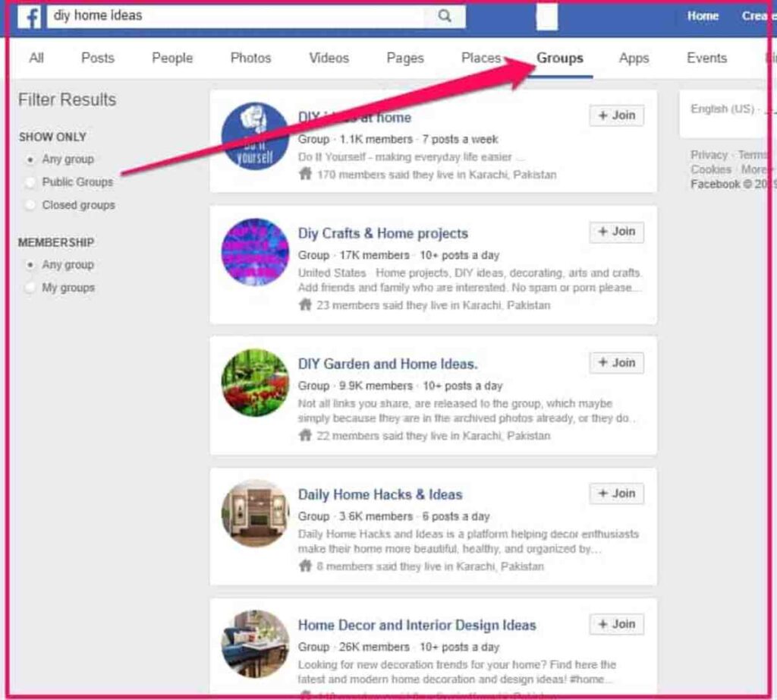Click the Do It Yourself group avatar
The width and height of the screenshot is (777, 700).
coord(255,137)
